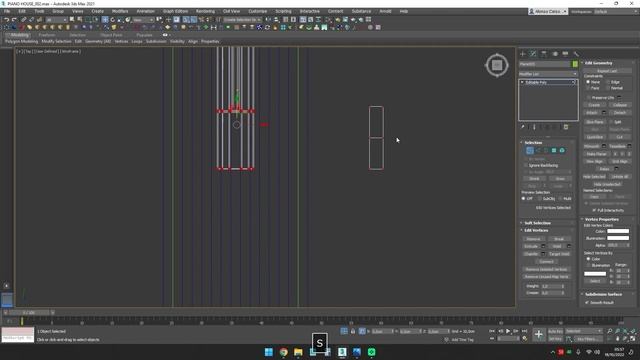Open the Create tab in command panel
This screenshot has height=360, width=640.
[x=522, y=54]
